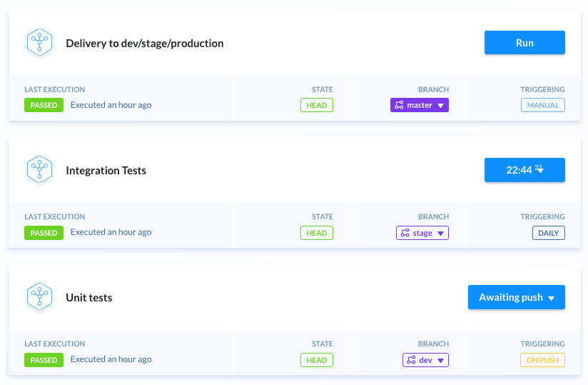The width and height of the screenshot is (588, 385).
Task: Open the Integration Tests pipeline title
Action: click(x=106, y=171)
